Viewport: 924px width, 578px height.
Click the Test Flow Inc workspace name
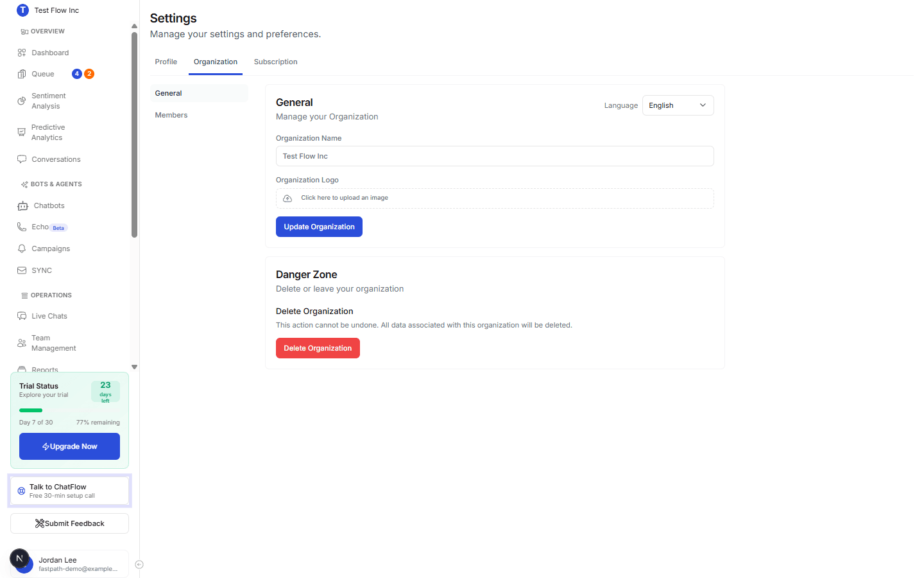click(56, 10)
